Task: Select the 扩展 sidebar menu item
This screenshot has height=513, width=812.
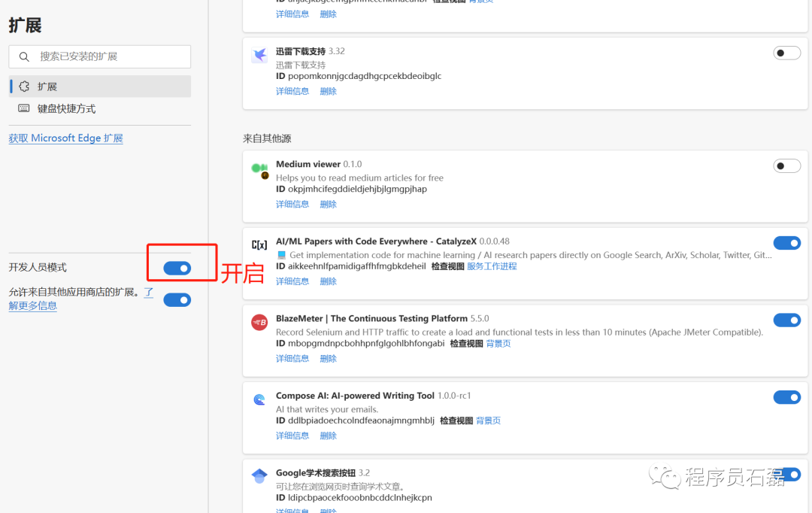Action: [100, 87]
